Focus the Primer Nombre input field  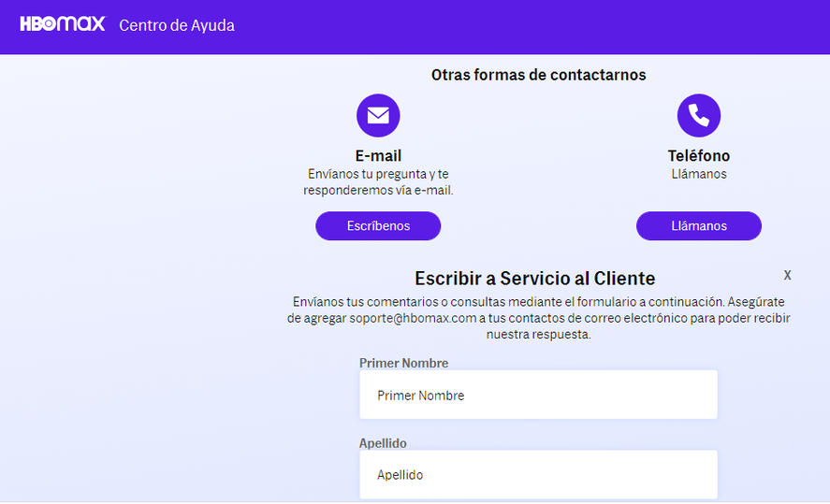click(x=538, y=395)
